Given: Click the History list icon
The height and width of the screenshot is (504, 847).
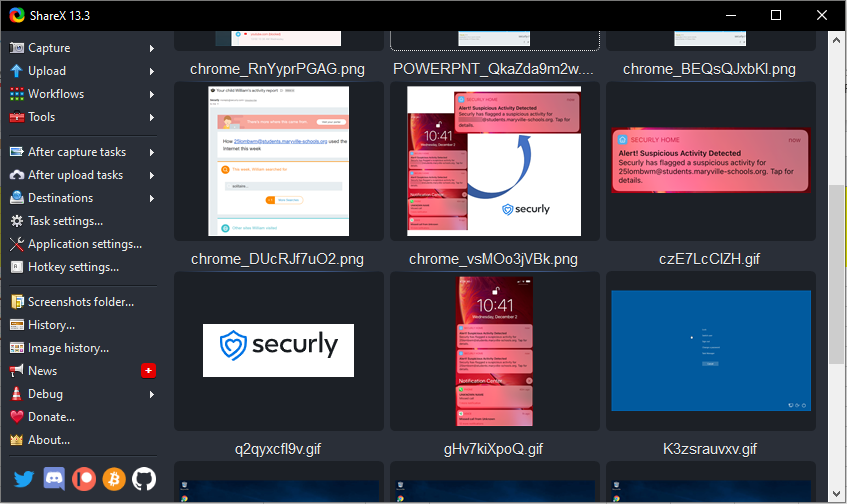Looking at the screenshot, I should [x=17, y=325].
